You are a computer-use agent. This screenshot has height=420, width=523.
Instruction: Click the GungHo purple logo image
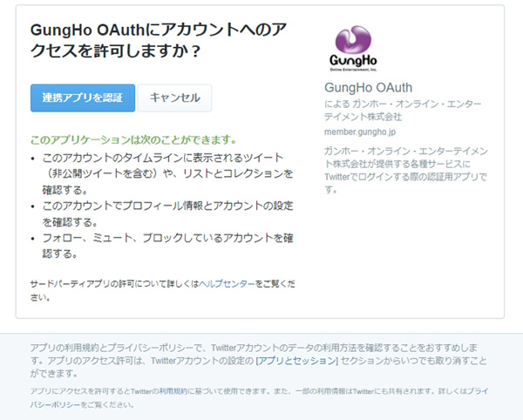tap(353, 49)
